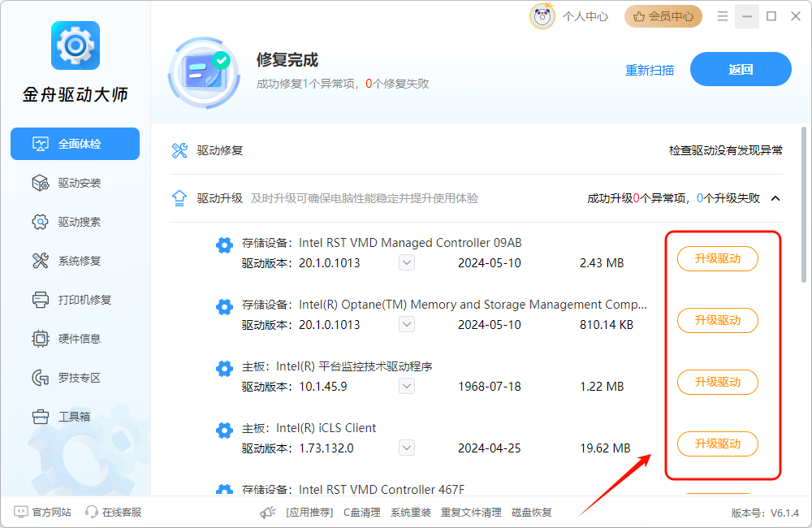Open 磁盘恢复 disk recovery link

click(531, 513)
